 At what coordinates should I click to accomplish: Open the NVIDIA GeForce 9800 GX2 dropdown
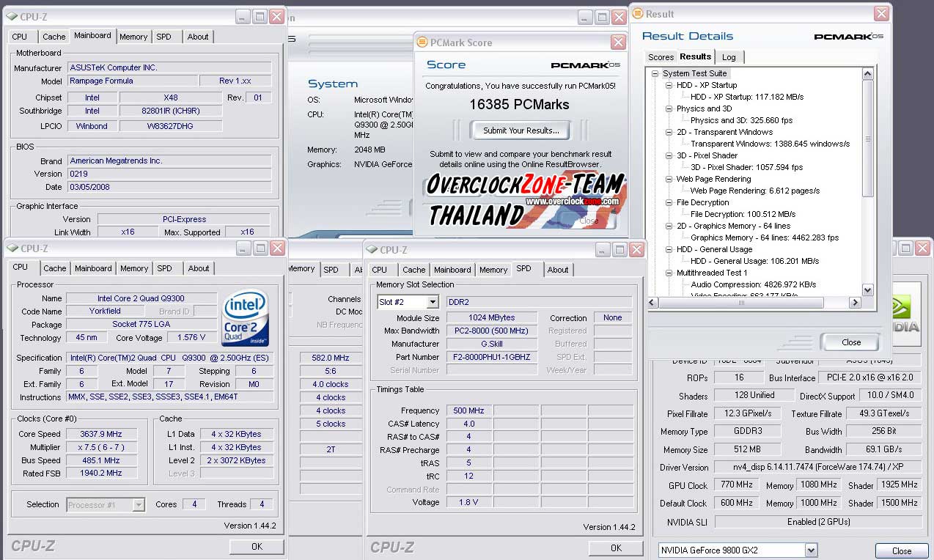pos(810,550)
